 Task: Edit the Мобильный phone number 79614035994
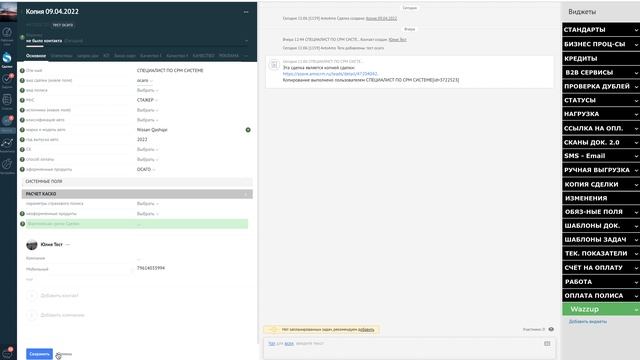pyautogui.click(x=151, y=268)
